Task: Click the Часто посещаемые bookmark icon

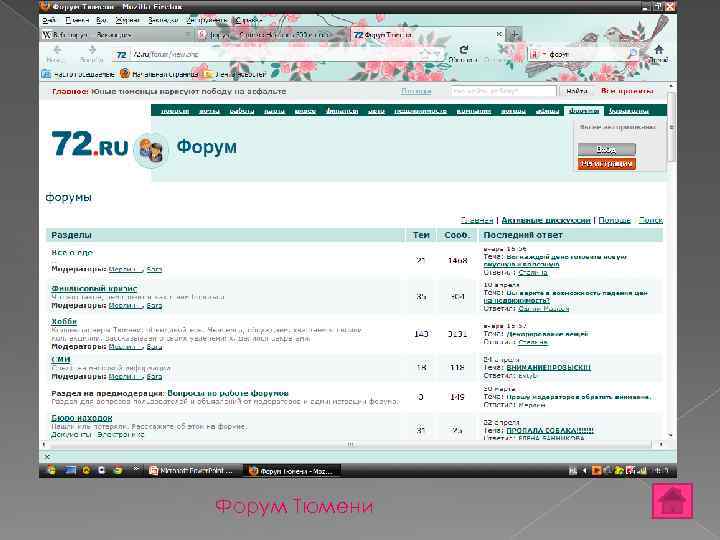Action: tap(46, 74)
